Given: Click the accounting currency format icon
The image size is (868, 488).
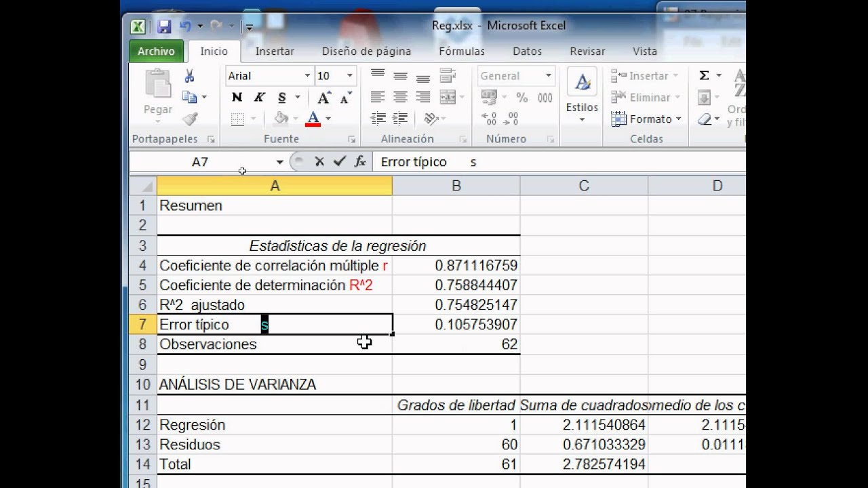Looking at the screenshot, I should point(489,98).
